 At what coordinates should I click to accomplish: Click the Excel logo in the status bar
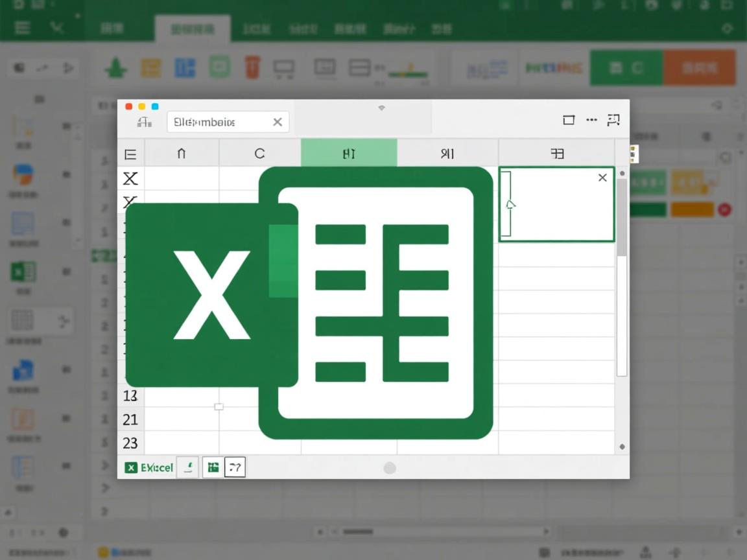click(x=132, y=467)
